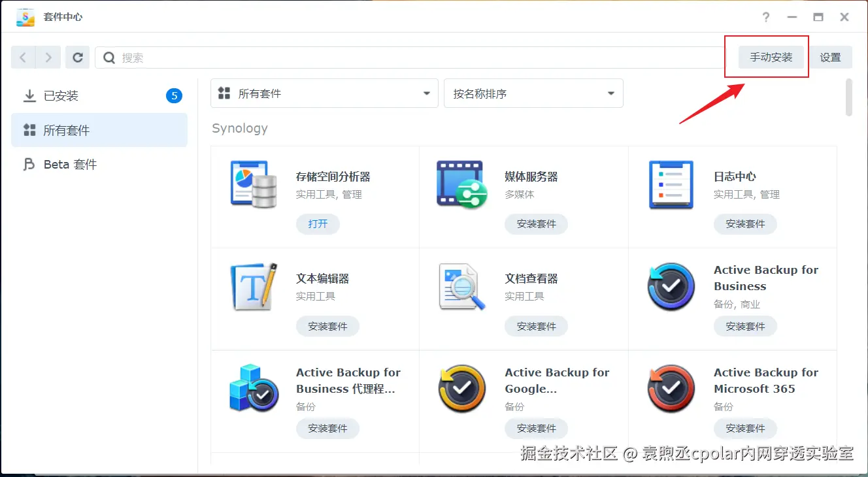Click the vertical scrollbar thumb
The height and width of the screenshot is (477, 868).
coord(849,97)
